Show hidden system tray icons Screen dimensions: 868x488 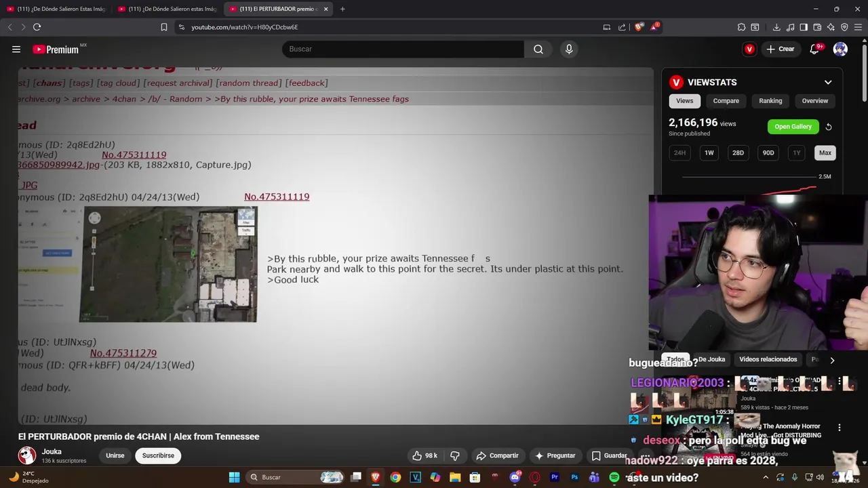coord(766,477)
